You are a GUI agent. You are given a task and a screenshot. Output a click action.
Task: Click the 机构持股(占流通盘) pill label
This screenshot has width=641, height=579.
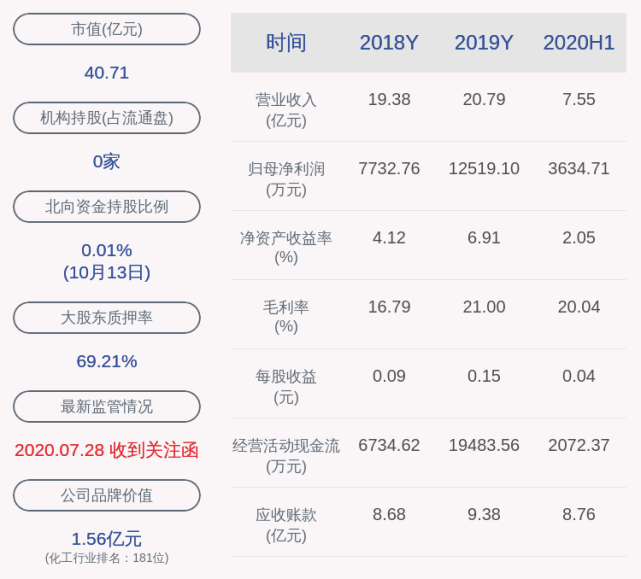click(107, 118)
